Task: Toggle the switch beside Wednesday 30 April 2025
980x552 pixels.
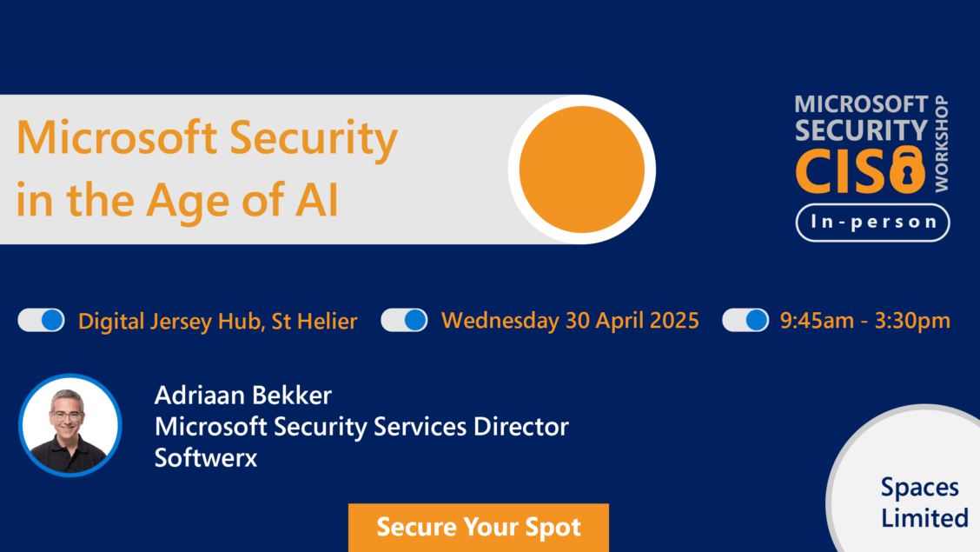Action: 404,320
